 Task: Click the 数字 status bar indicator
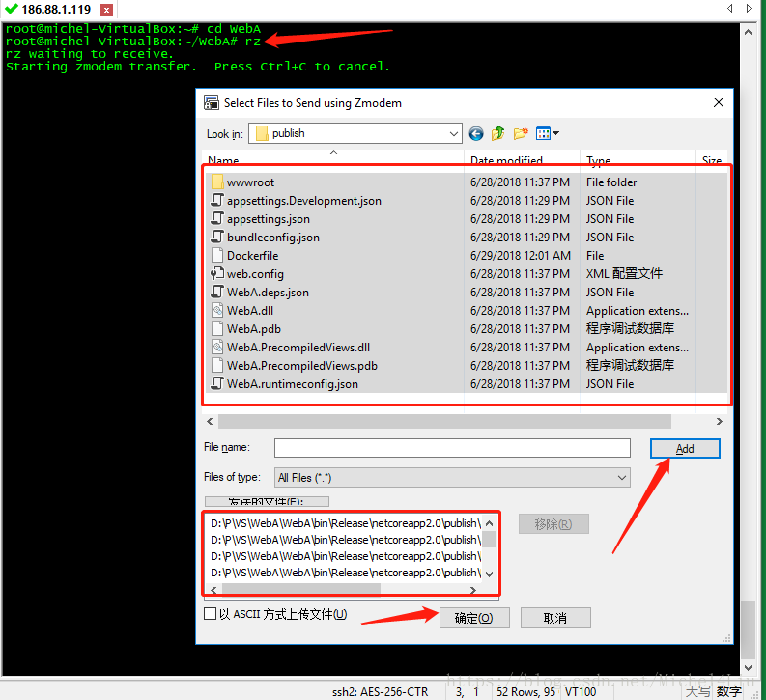click(729, 691)
